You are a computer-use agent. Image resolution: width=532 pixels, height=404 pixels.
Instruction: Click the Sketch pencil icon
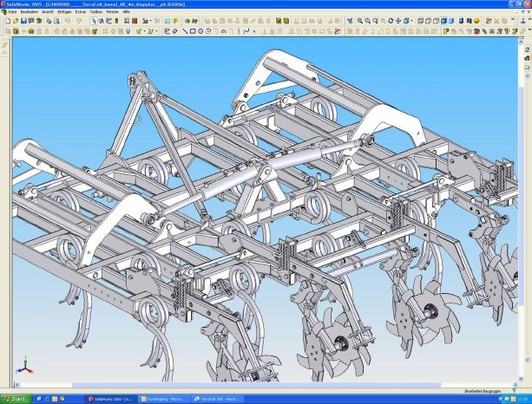click(x=167, y=31)
